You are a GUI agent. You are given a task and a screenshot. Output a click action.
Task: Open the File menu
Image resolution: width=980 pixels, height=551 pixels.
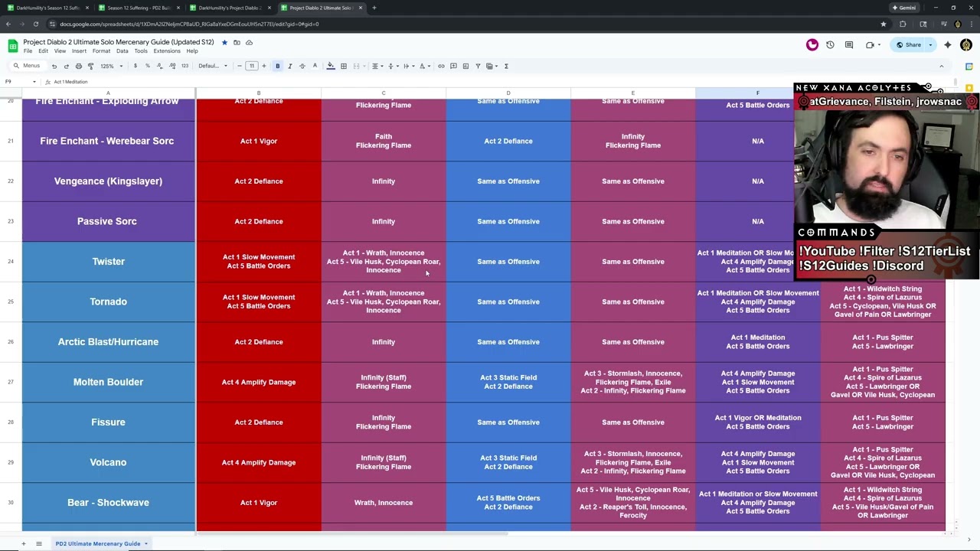pos(28,51)
